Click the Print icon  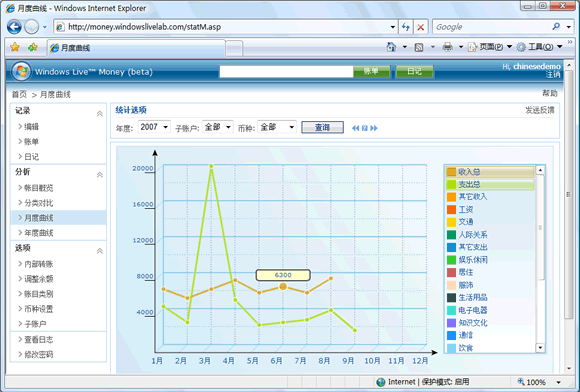[448, 47]
